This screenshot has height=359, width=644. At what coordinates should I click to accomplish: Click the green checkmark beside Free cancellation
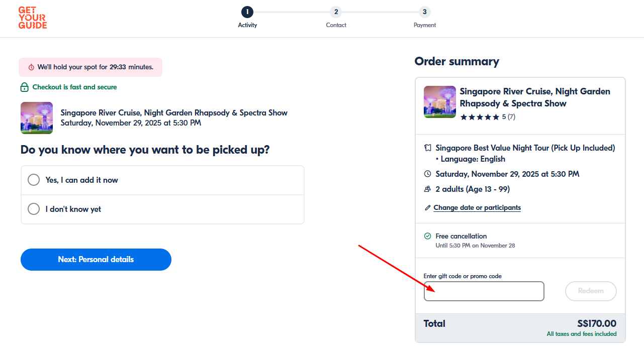click(427, 235)
